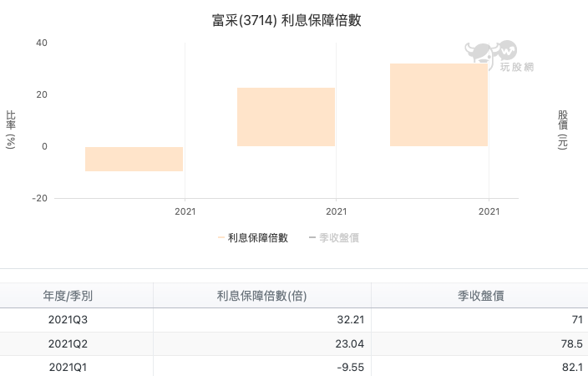Viewport: 588px width, 376px height.
Task: Click the 2021Q3 row label
Action: coord(68,320)
